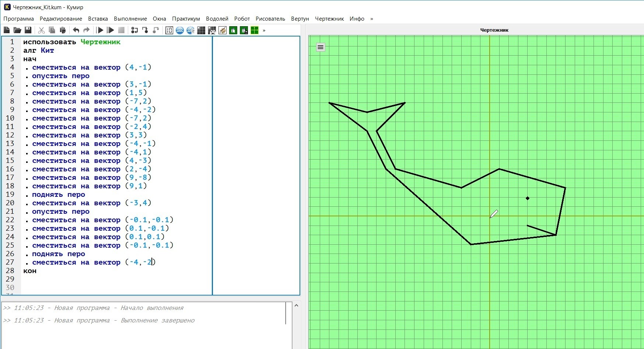Paste from clipboard icon
The image size is (644, 349).
[63, 30]
